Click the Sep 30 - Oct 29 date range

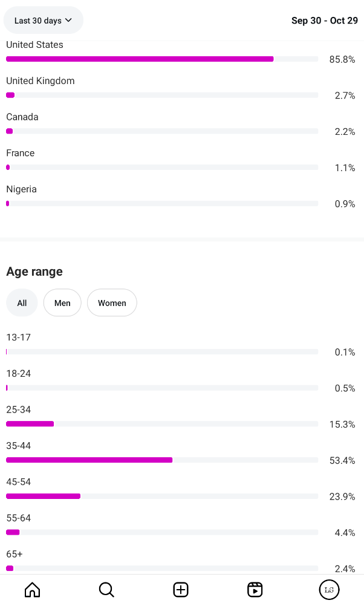[324, 21]
